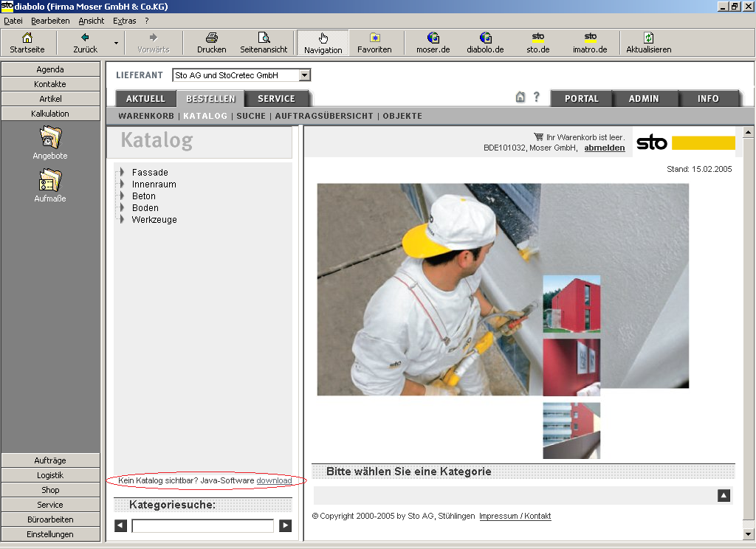Go to OBJEKTE submenu
The width and height of the screenshot is (756, 549).
(402, 116)
